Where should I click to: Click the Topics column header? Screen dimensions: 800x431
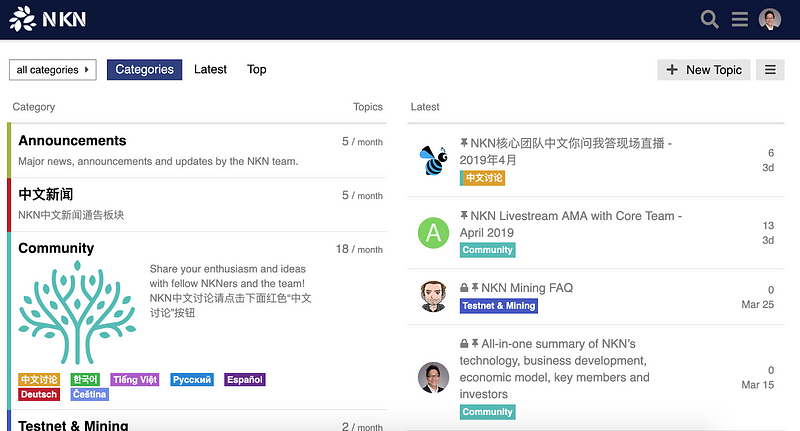(368, 107)
